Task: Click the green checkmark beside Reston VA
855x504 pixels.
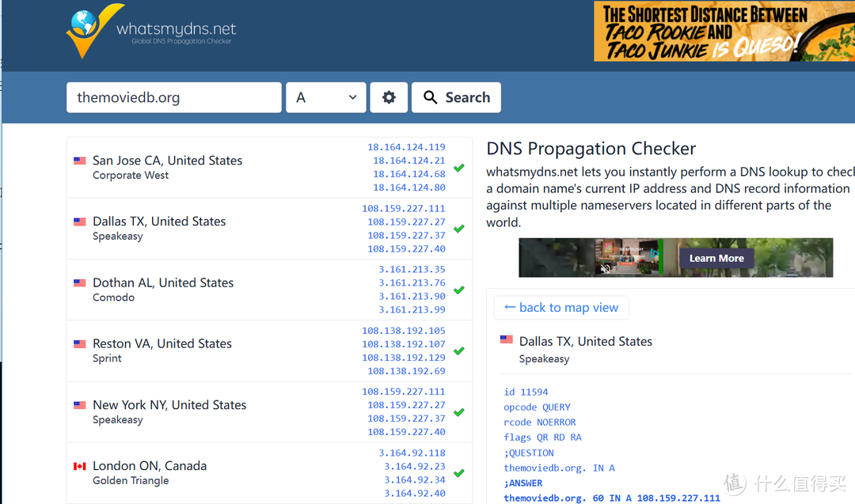Action: (x=459, y=351)
